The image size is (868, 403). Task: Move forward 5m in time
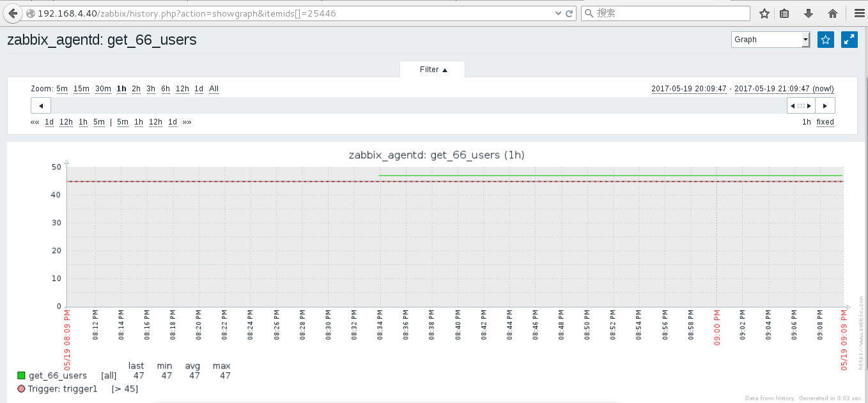pos(123,122)
